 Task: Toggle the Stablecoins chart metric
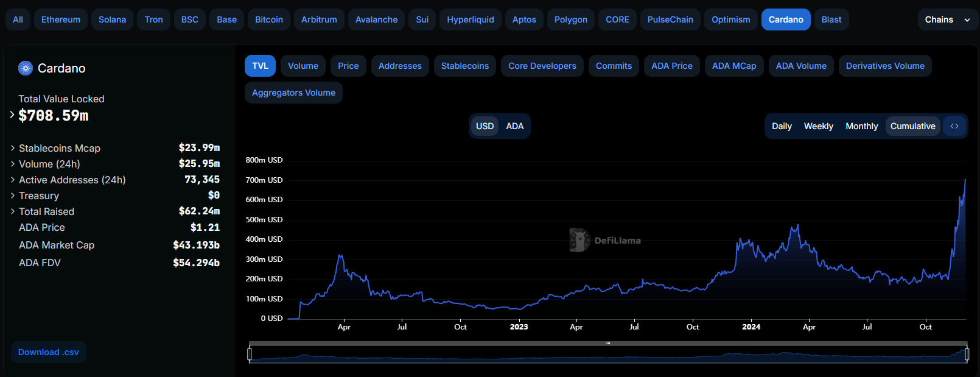click(x=465, y=66)
